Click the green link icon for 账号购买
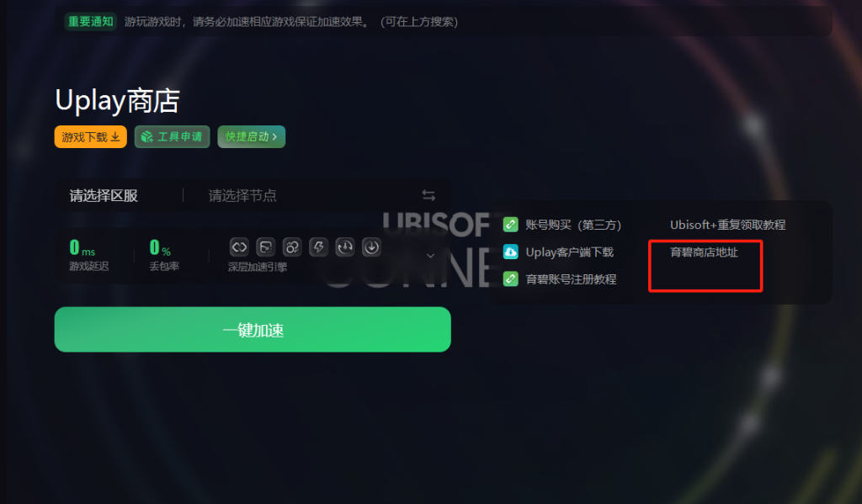 point(511,225)
